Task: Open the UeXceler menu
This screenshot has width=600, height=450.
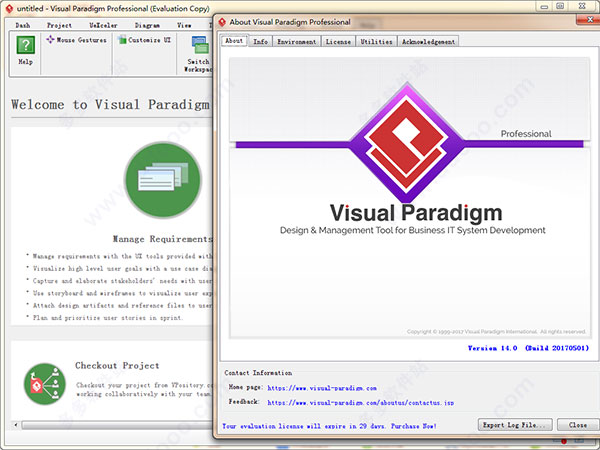Action: click(x=103, y=26)
